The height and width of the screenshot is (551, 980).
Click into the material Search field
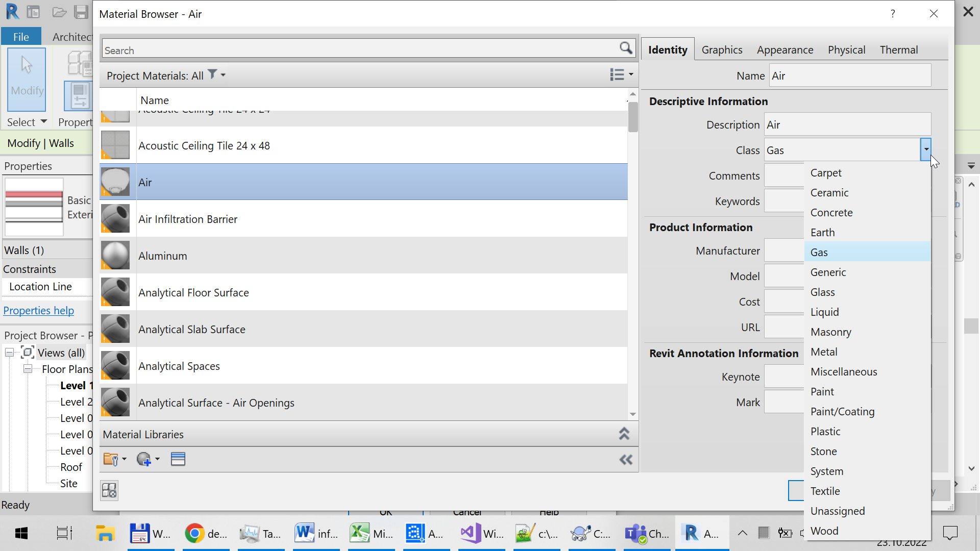[x=360, y=49]
